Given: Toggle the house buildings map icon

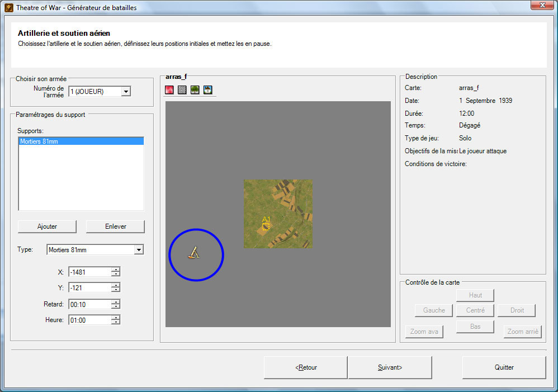Looking at the screenshot, I should pyautogui.click(x=208, y=90).
